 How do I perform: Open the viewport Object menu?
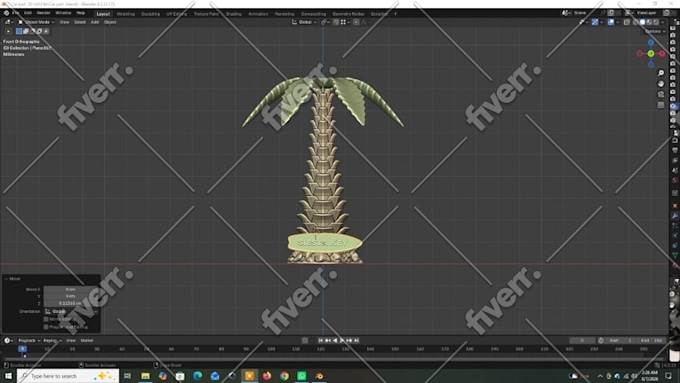coord(110,22)
